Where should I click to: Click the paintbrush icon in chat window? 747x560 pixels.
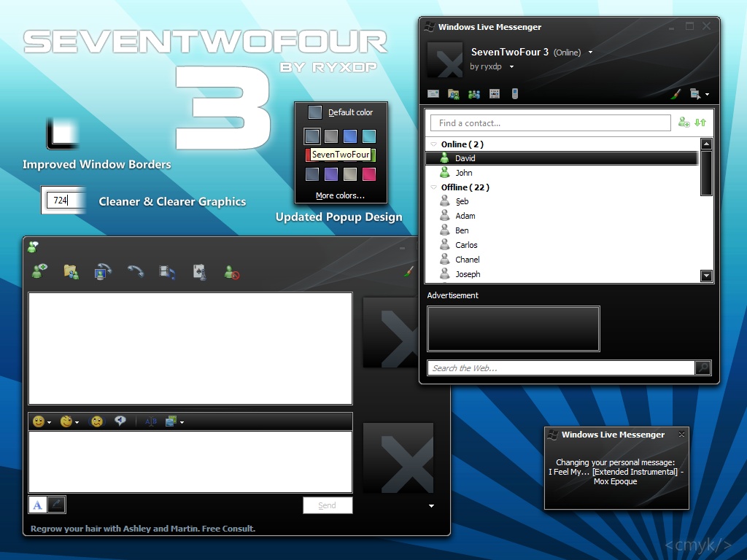[409, 271]
